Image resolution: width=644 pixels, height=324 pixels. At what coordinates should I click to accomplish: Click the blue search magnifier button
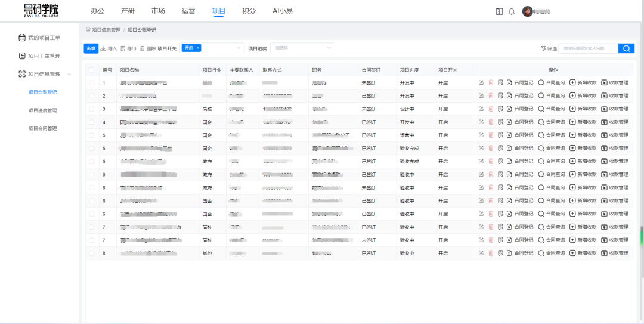[626, 48]
